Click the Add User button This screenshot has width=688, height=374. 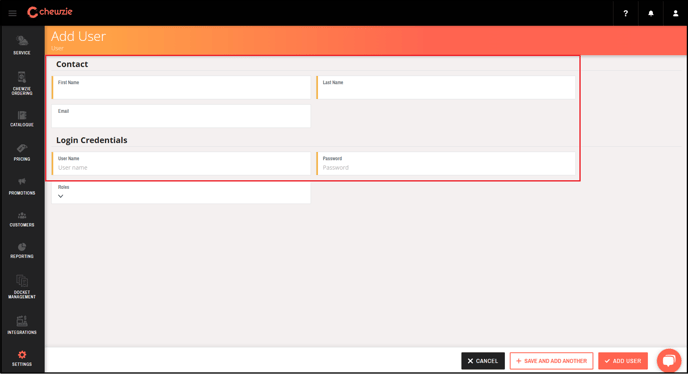(x=623, y=361)
